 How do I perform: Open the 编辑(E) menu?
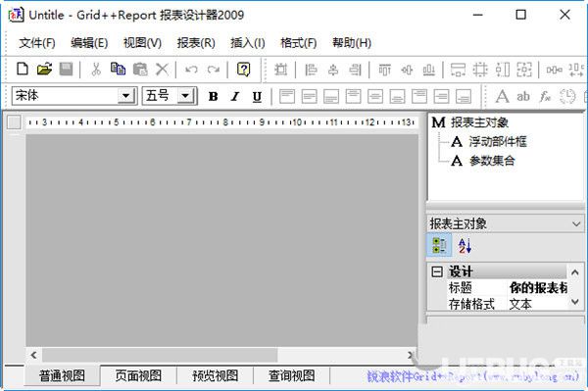click(89, 43)
